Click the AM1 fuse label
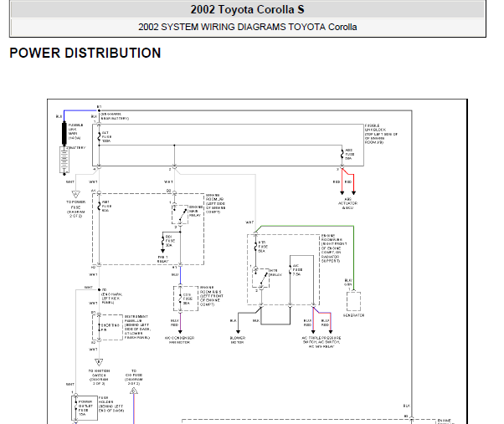This screenshot has width=504, height=424. pos(105,206)
